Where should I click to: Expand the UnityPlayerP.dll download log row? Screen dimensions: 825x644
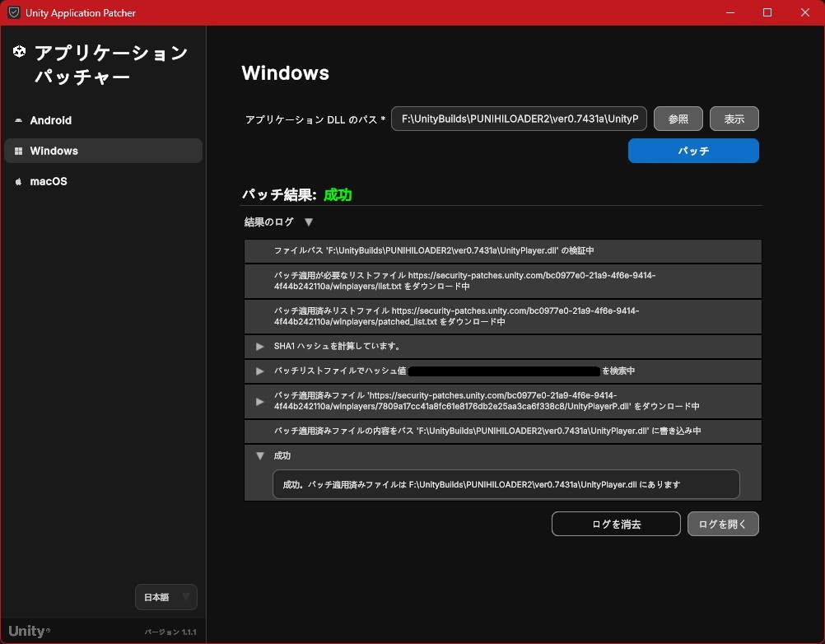pos(259,401)
